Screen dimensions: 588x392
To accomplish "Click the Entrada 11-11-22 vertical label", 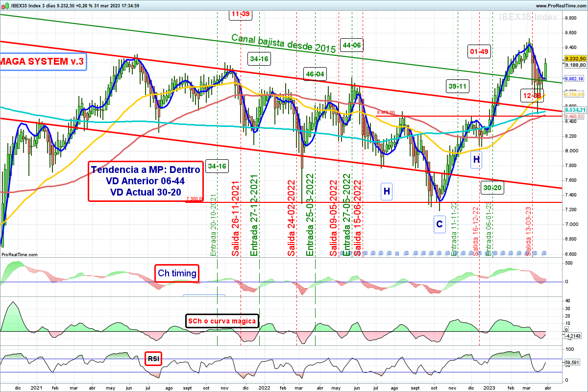I will (454, 229).
